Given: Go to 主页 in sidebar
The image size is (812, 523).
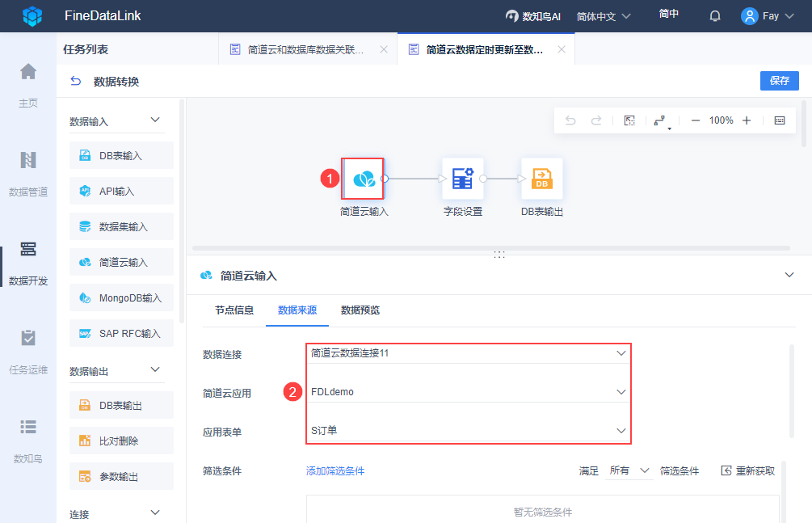Looking at the screenshot, I should click(28, 85).
